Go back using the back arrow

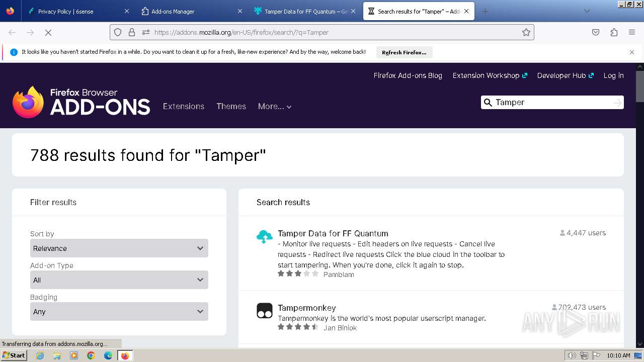[x=12, y=32]
